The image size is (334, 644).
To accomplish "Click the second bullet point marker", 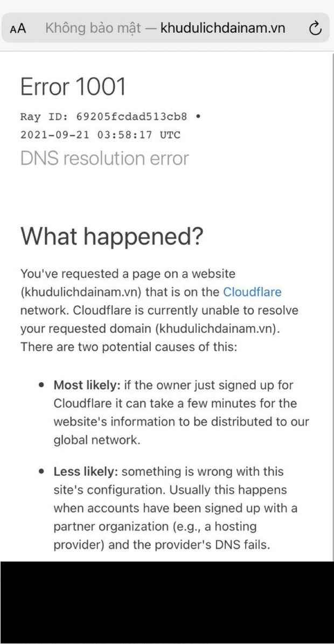I will click(41, 473).
